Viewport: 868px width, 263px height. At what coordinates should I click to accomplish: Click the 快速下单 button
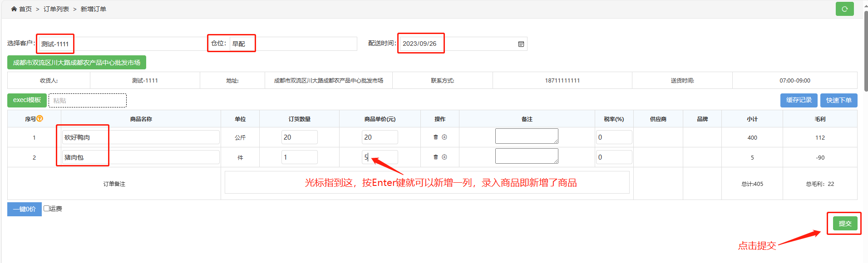coord(838,100)
